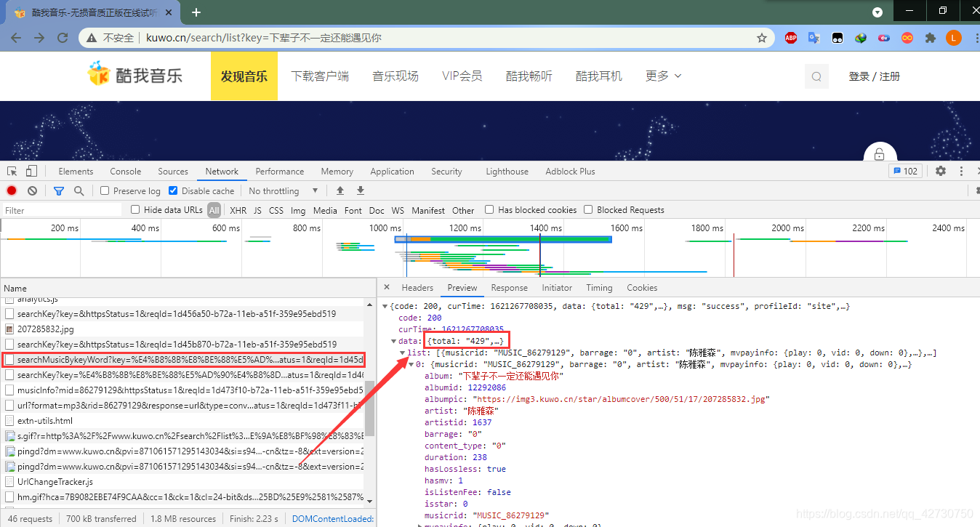Click the import HAR upload icon
Viewport: 980px width, 527px height.
click(340, 190)
